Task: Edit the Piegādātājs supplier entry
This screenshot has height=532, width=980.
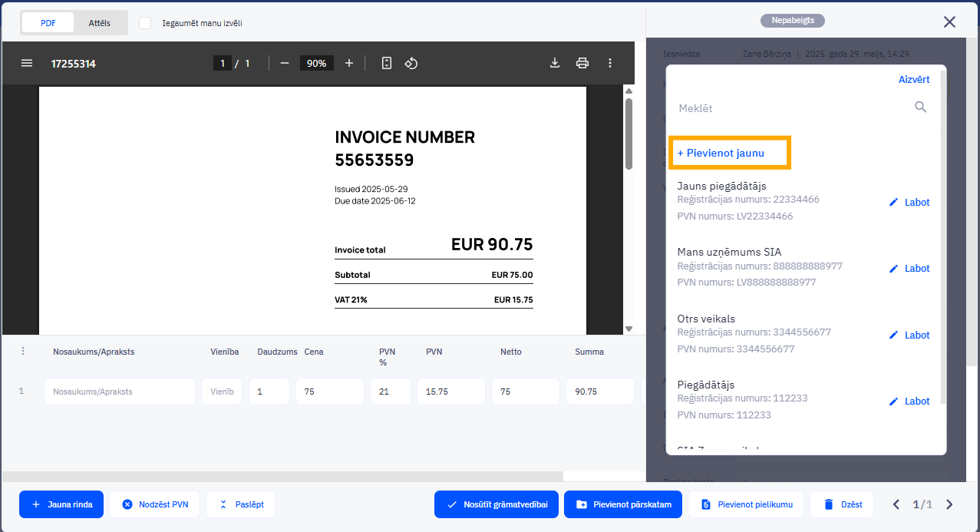Action: tap(909, 401)
